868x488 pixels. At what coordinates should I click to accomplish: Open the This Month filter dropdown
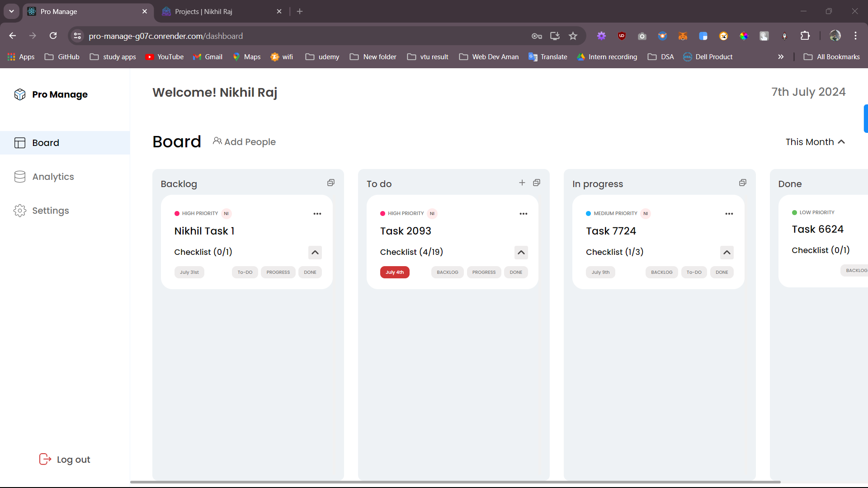[815, 142]
